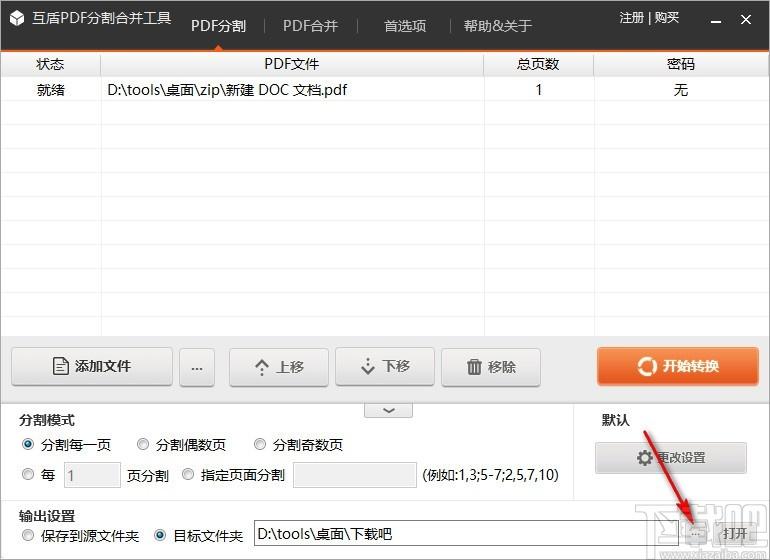Click the 密码 column header

tap(681, 64)
